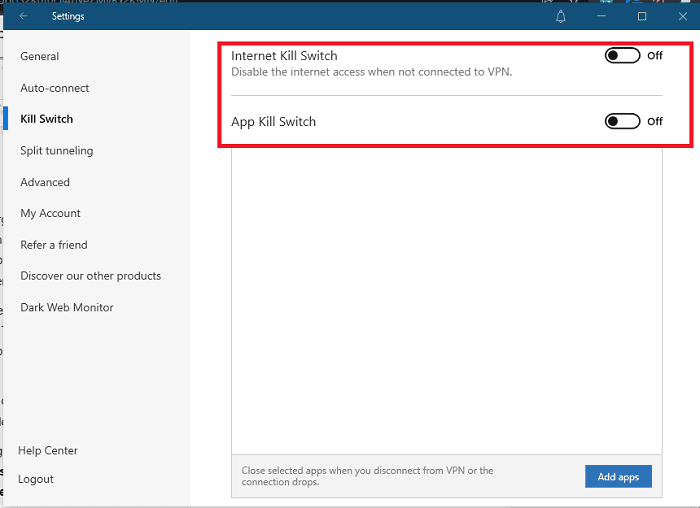Image resolution: width=700 pixels, height=508 pixels.
Task: Click the Help Center link
Action: pos(48,451)
